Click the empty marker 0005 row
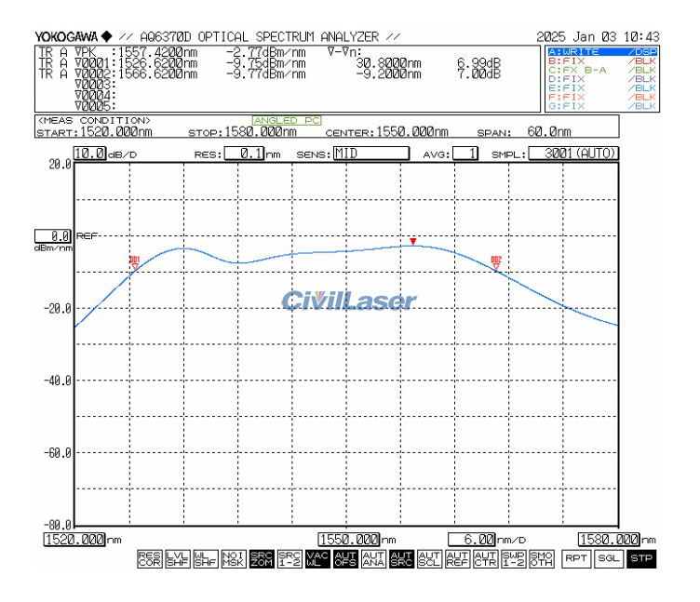Screen dimensions: 700x602 click(x=95, y=106)
